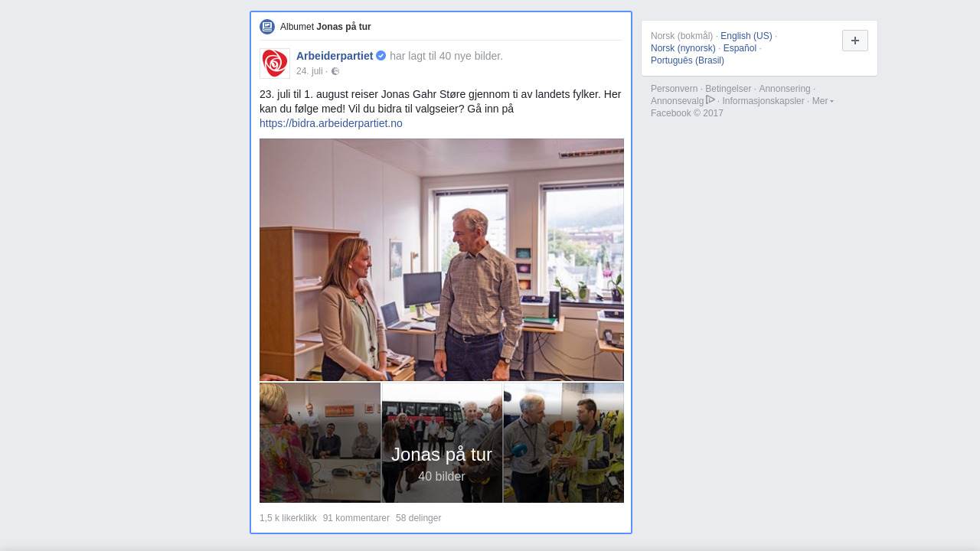This screenshot has height=551, width=980.
Task: Open the Arbeiderpartiet rose logo avatar
Action: (x=275, y=64)
